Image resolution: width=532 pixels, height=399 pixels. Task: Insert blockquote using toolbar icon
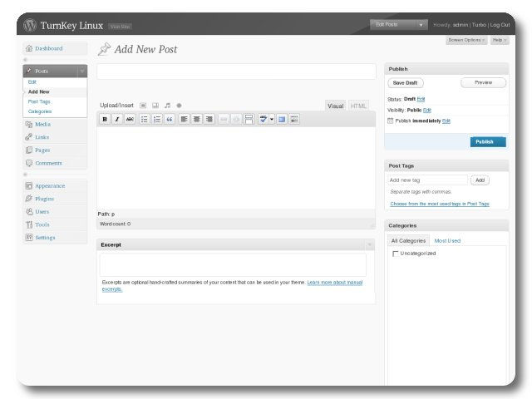pos(170,119)
